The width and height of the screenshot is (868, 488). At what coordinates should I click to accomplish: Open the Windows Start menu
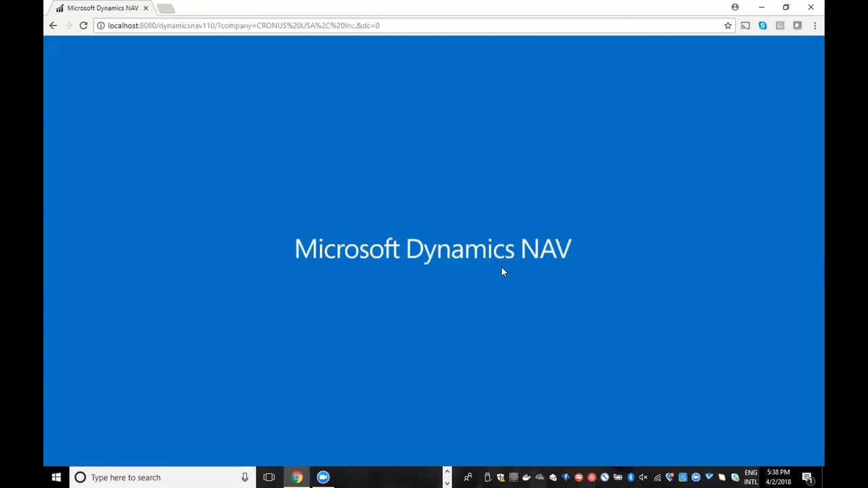click(x=56, y=477)
